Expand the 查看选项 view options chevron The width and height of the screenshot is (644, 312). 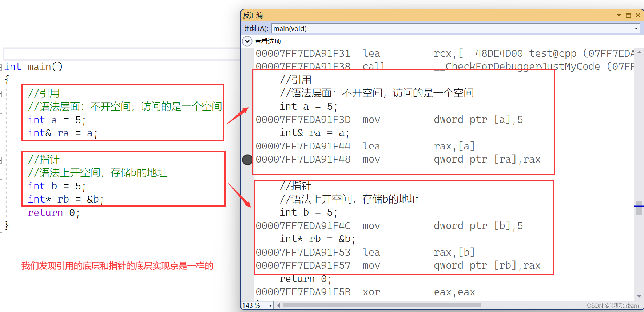point(247,41)
